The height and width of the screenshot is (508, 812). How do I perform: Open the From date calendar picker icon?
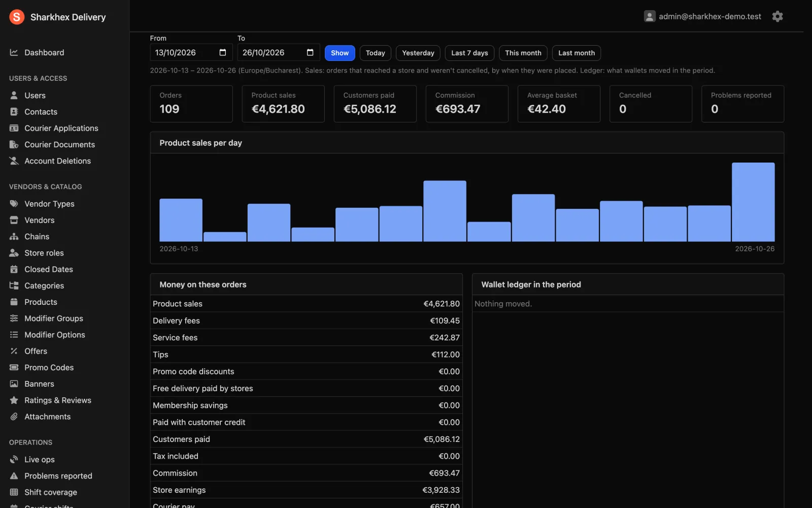pyautogui.click(x=222, y=52)
